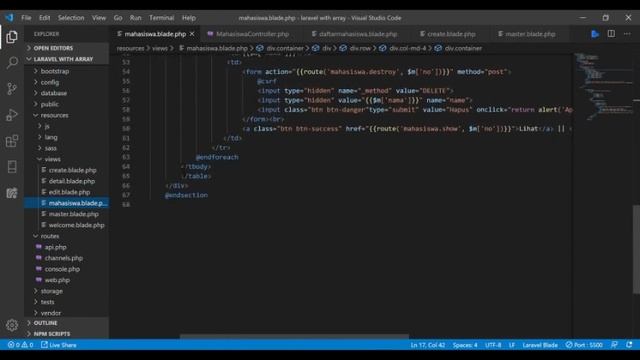640x360 pixels.
Task: Close the mahasiswa.blade.php tab
Action: point(192,34)
